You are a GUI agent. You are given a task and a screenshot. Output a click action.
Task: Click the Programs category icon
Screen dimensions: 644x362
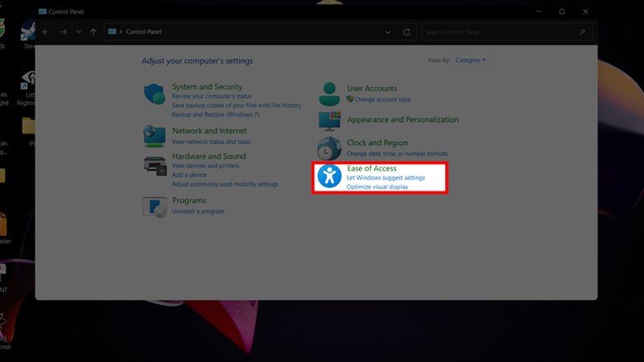coord(155,207)
